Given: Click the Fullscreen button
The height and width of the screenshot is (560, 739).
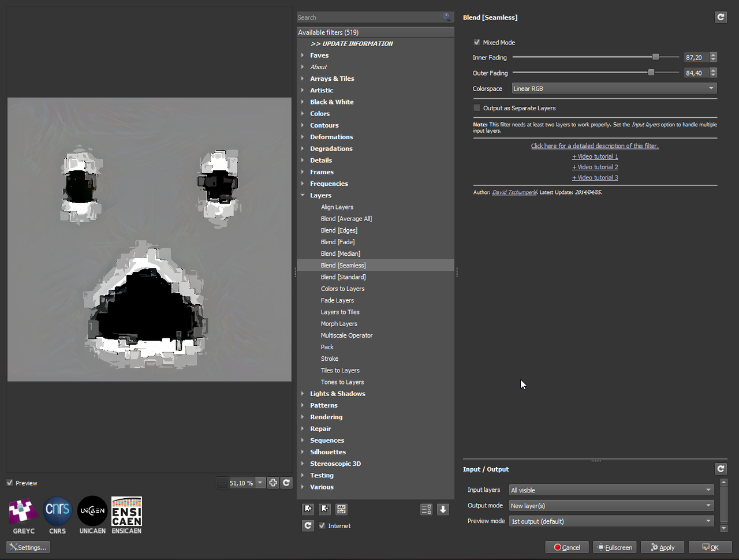Looking at the screenshot, I should [615, 547].
